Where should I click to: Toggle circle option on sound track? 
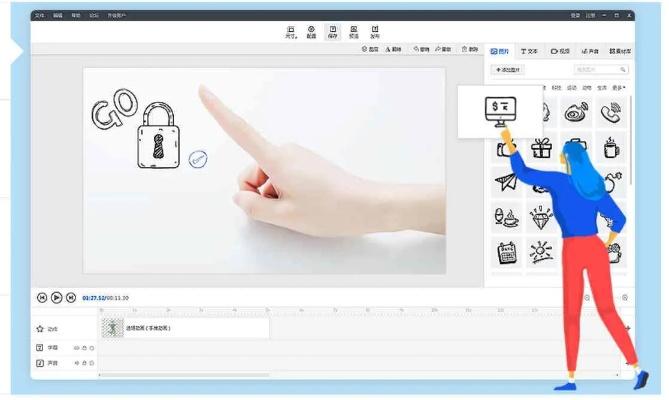pos(92,363)
